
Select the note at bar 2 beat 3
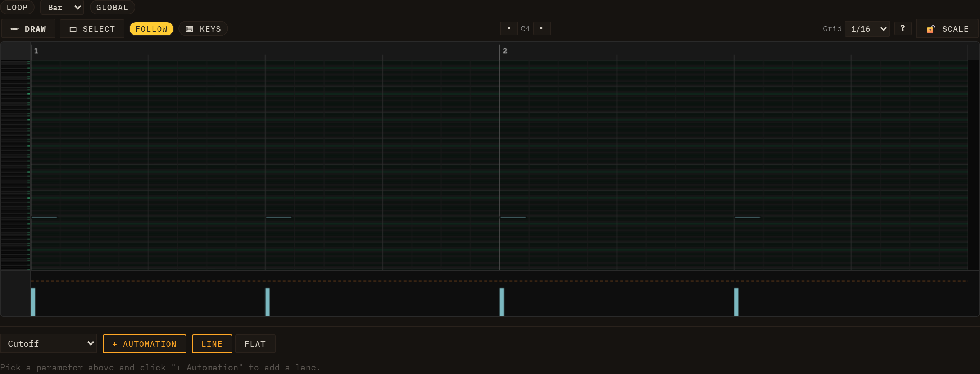pos(747,218)
